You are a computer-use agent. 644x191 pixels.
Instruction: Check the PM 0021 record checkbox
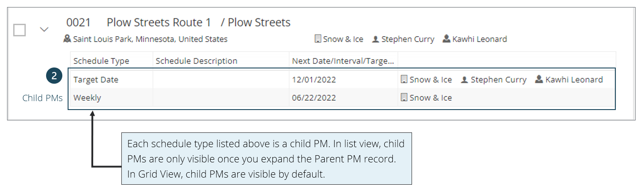pos(19,30)
